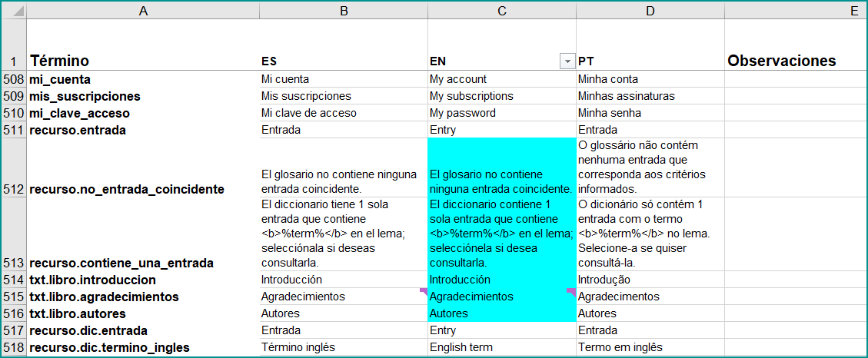
Task: Click the English term cell
Action: [x=501, y=347]
